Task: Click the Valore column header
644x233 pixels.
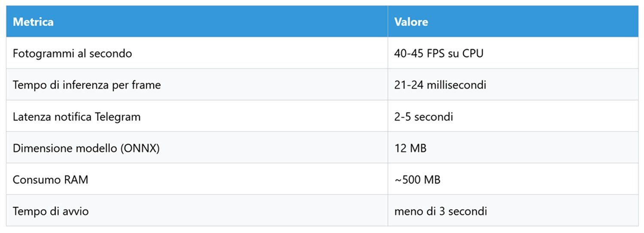Action: (x=513, y=21)
